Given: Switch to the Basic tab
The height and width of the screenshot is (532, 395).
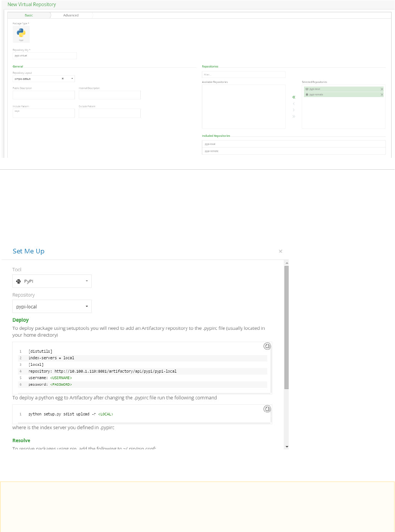Looking at the screenshot, I should (x=29, y=15).
